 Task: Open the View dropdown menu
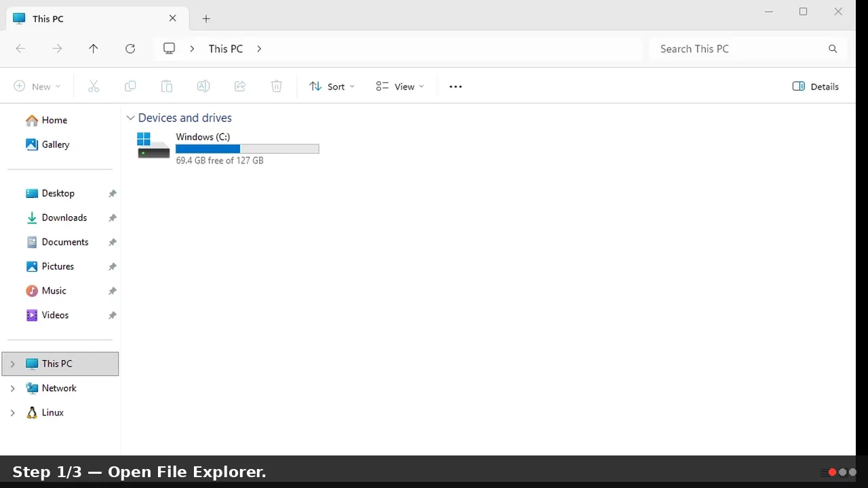click(400, 86)
